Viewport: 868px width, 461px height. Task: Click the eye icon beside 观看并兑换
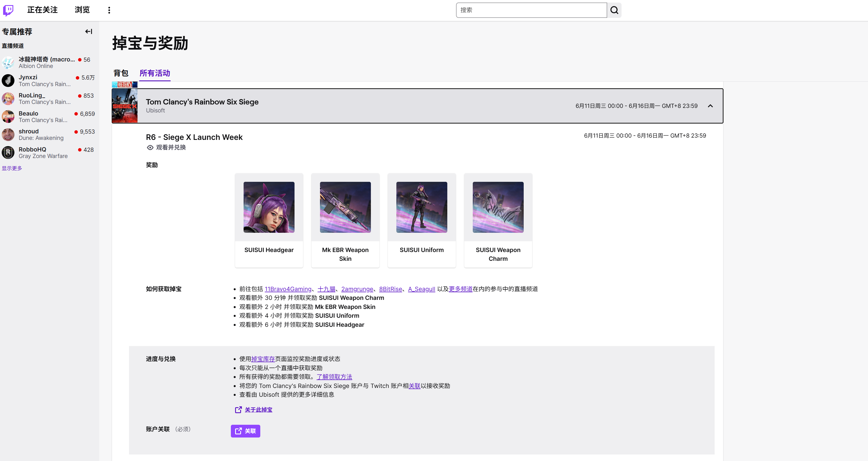point(150,147)
